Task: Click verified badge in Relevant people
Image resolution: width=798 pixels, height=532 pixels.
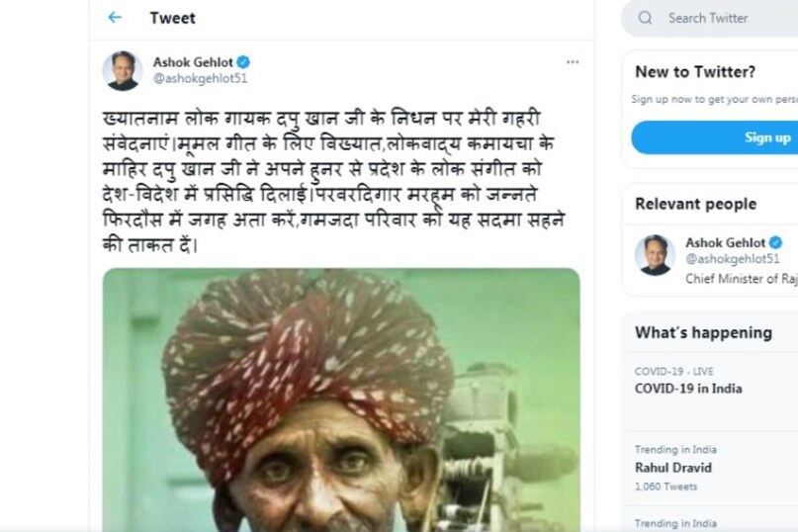Action: coord(776,242)
